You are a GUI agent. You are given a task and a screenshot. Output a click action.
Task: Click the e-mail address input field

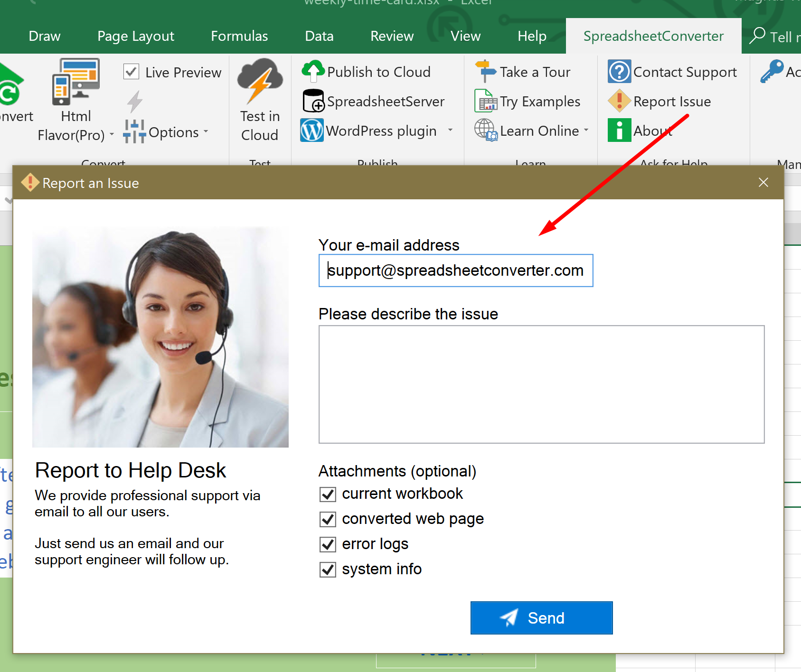(455, 271)
